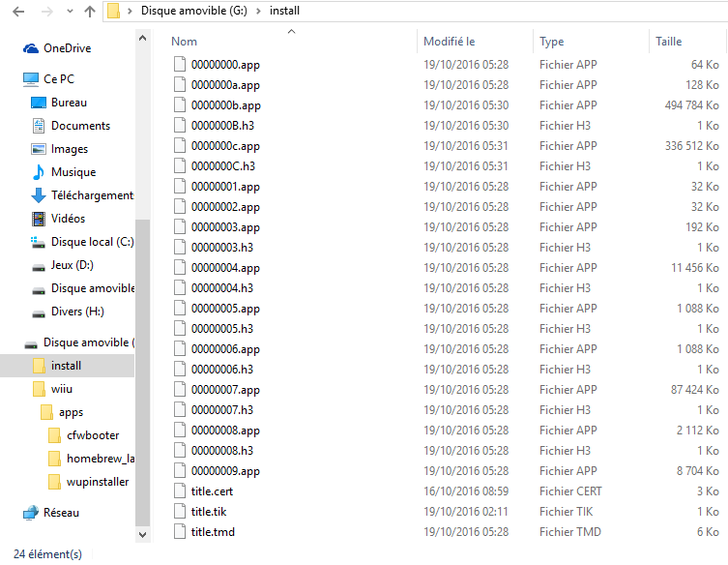
Task: Click the file icon of title.tmd
Action: coord(180,531)
